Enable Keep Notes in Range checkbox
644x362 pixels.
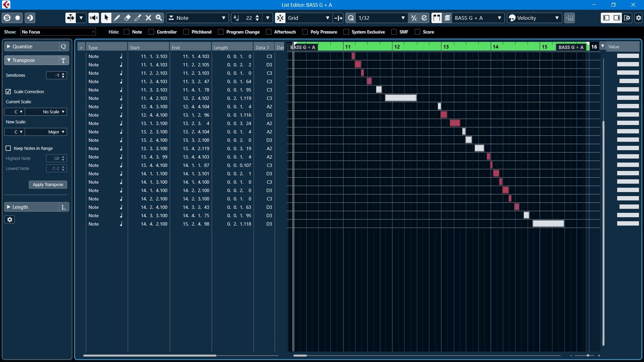click(x=8, y=148)
